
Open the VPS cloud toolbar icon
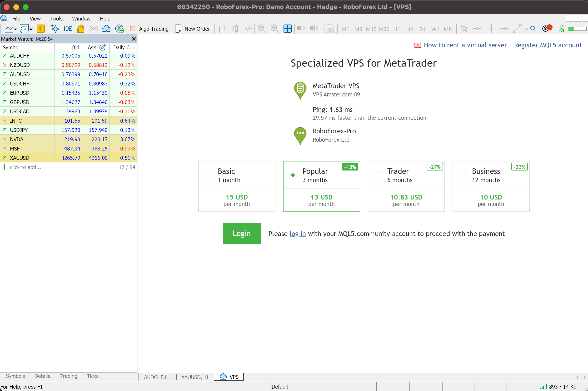point(106,29)
